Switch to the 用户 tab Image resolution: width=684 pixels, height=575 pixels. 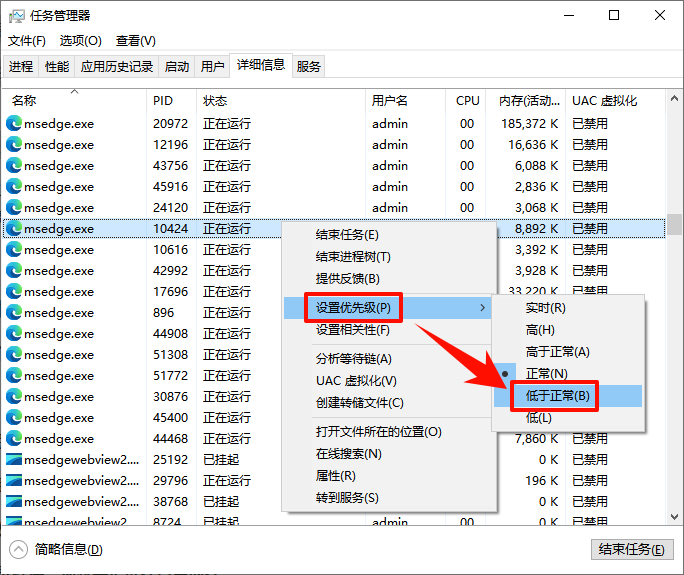coord(212,67)
